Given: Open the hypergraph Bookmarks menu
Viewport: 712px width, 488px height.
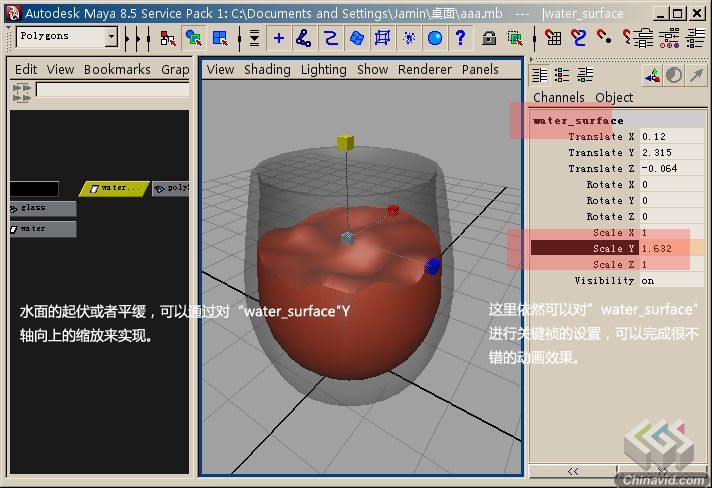Looking at the screenshot, I should (x=117, y=69).
